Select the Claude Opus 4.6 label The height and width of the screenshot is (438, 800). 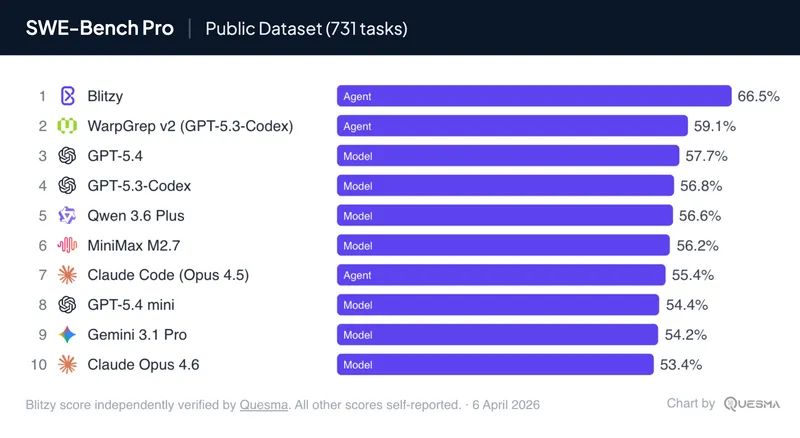pyautogui.click(x=143, y=365)
